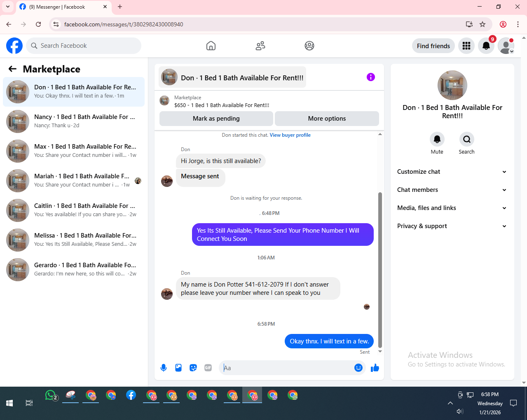The width and height of the screenshot is (527, 420).
Task: Open WhatsApp from the taskbar
Action: coord(51,396)
